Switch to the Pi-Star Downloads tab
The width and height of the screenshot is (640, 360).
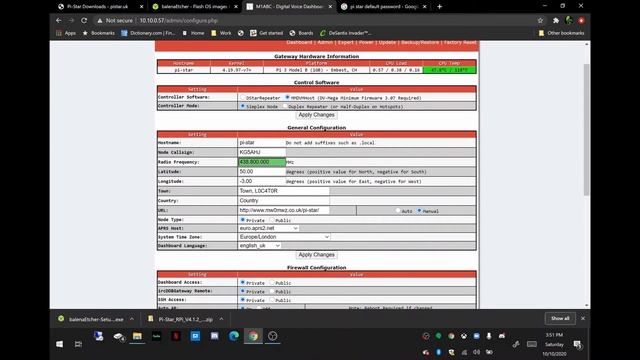click(98, 7)
